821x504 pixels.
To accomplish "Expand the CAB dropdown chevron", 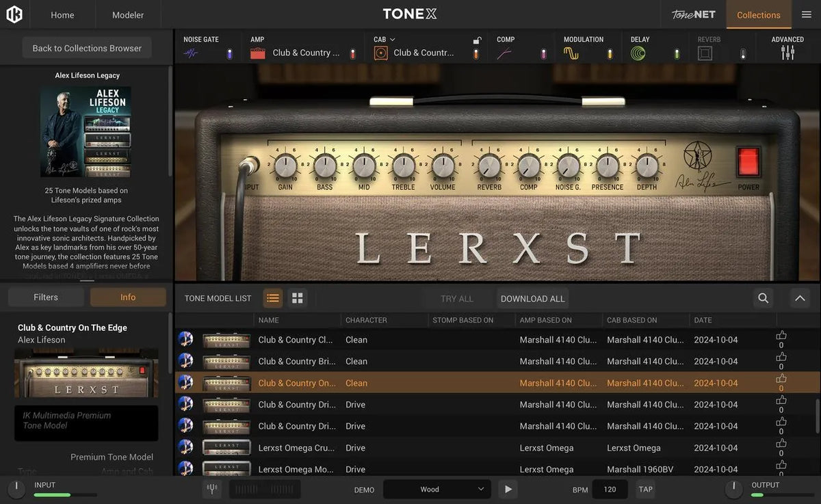I will pyautogui.click(x=394, y=39).
